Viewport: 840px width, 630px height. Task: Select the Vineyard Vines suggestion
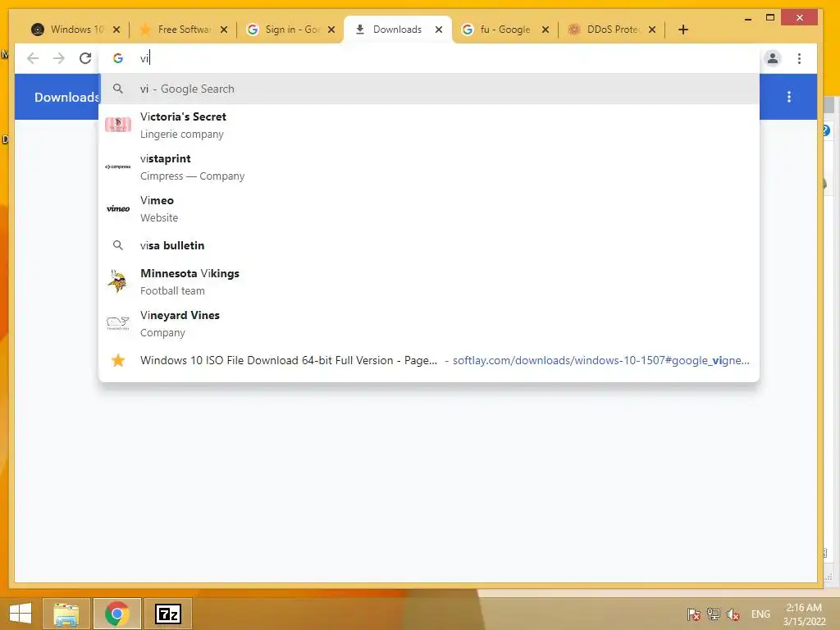[x=429, y=323]
